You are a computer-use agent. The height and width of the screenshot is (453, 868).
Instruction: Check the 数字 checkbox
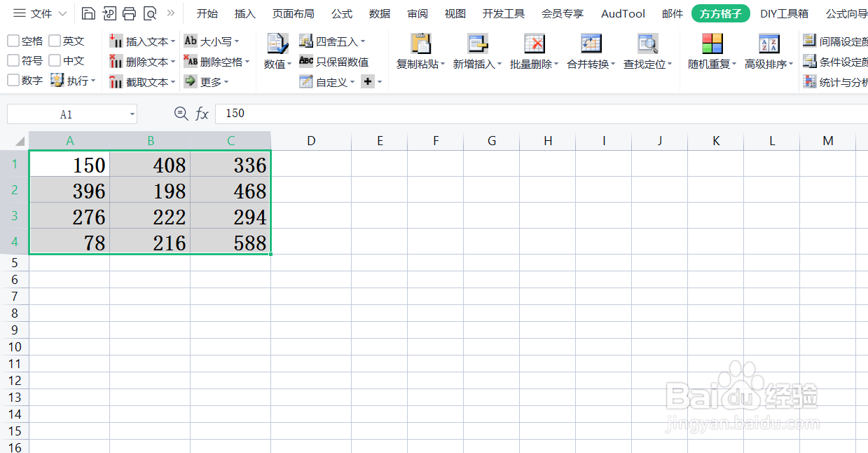pyautogui.click(x=13, y=81)
